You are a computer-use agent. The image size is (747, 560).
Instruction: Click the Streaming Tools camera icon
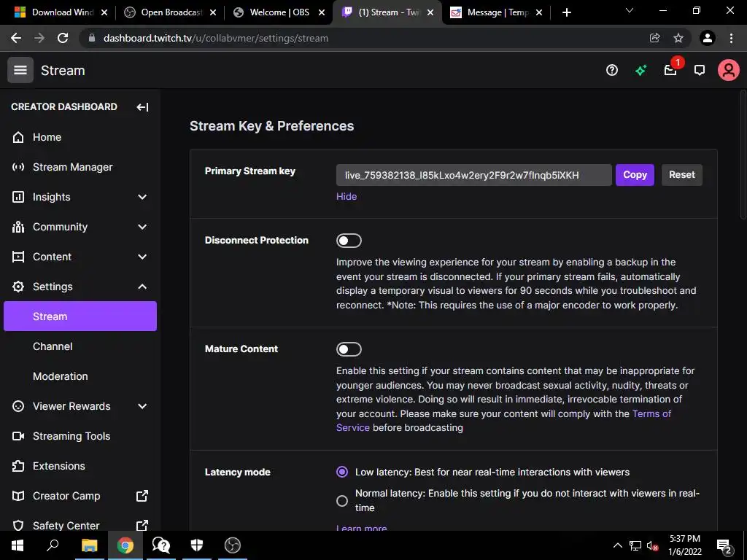tap(18, 436)
